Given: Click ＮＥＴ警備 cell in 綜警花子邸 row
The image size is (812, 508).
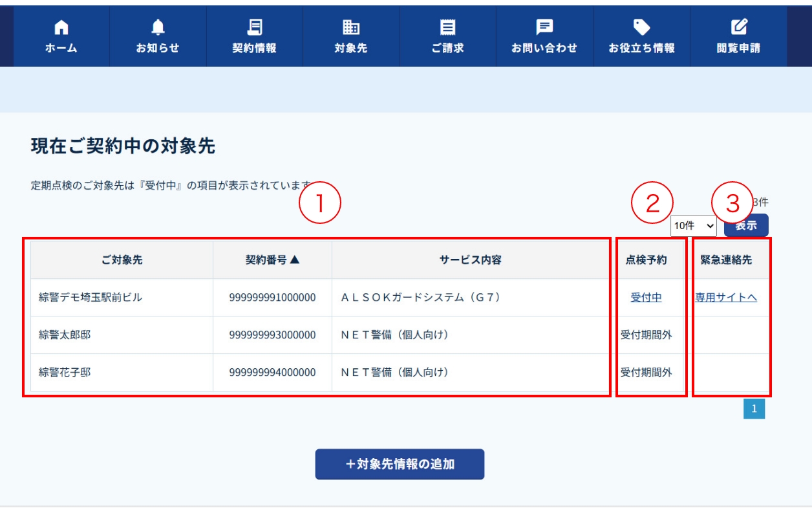Looking at the screenshot, I should click(x=471, y=373).
